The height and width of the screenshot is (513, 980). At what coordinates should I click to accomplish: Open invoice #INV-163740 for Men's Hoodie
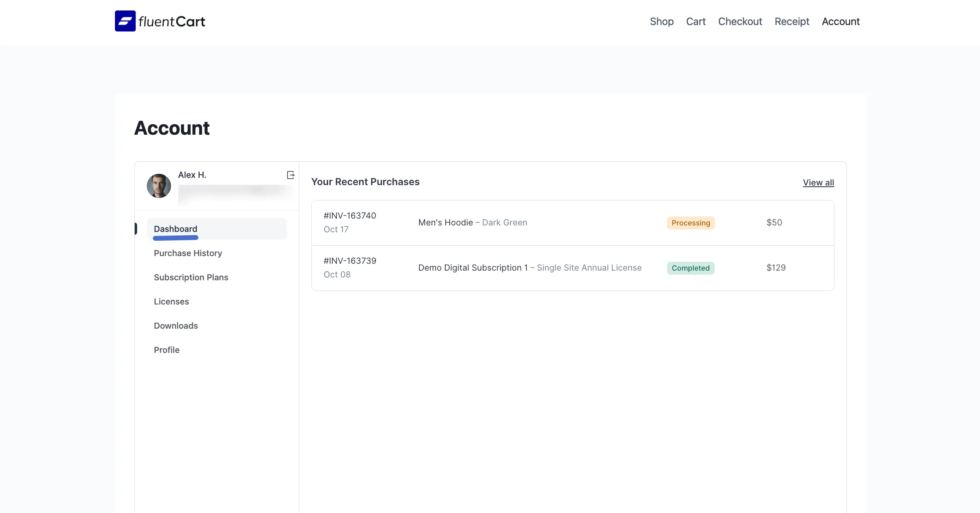(x=349, y=215)
